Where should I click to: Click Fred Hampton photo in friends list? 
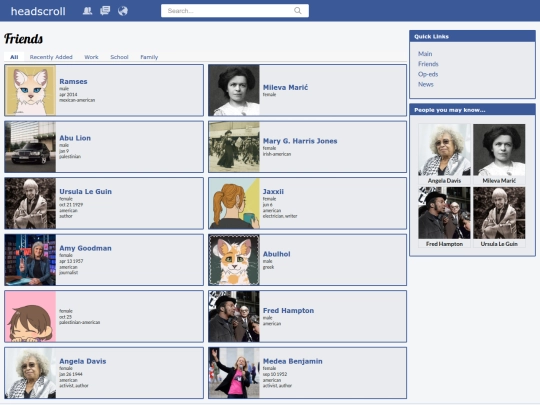(x=234, y=316)
